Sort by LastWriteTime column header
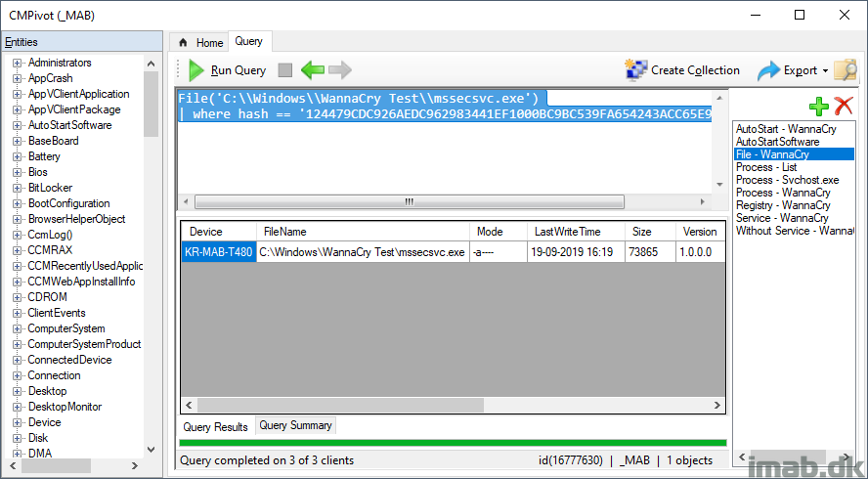868x479 pixels. point(577,232)
